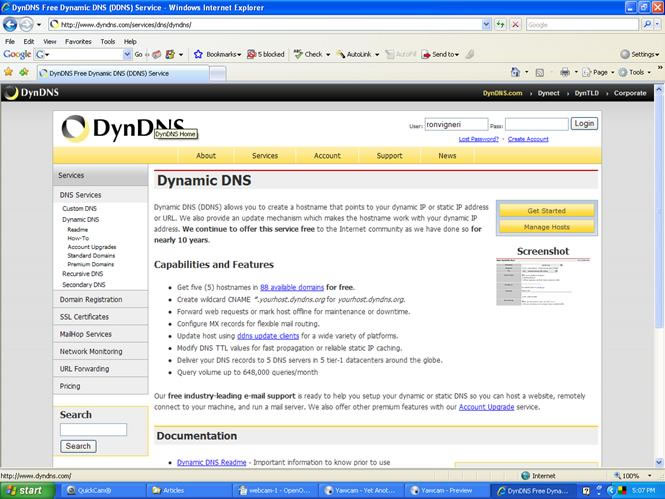Viewport: 665px width, 499px height.
Task: Click the red Stop loading button
Action: (x=515, y=25)
